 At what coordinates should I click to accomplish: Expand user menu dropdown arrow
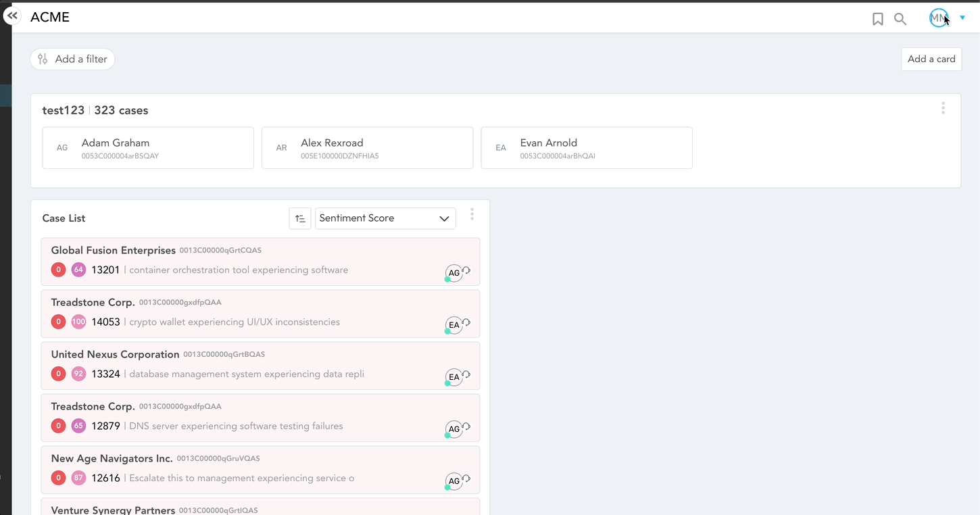(x=962, y=18)
